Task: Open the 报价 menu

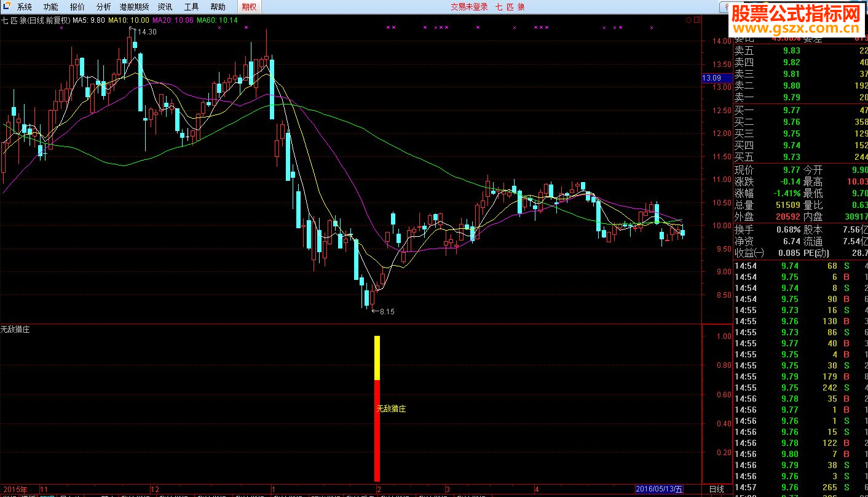Action: click(77, 7)
